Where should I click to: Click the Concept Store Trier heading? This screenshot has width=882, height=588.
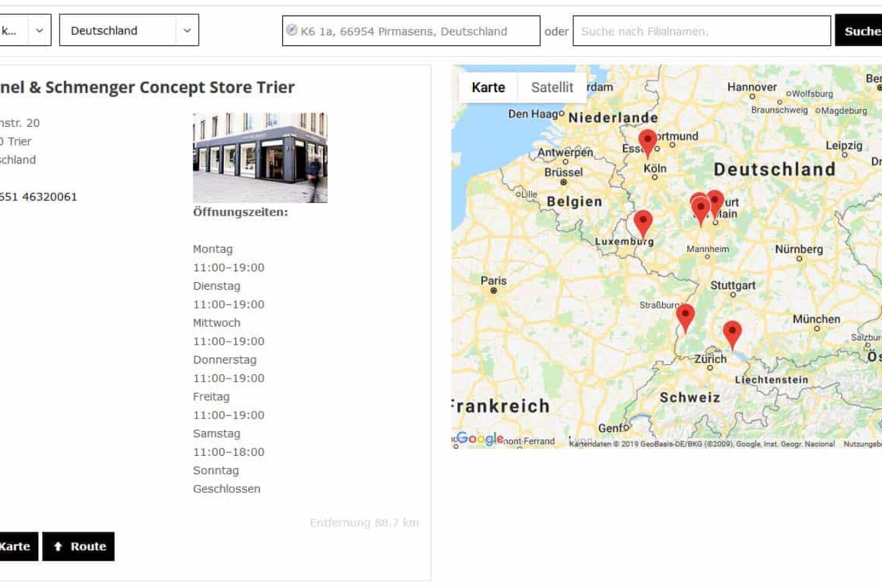(148, 87)
